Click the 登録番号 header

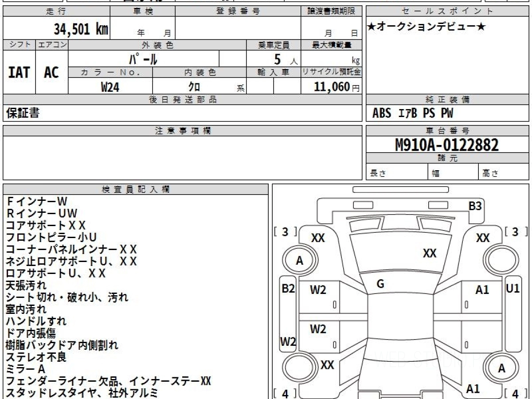click(238, 12)
